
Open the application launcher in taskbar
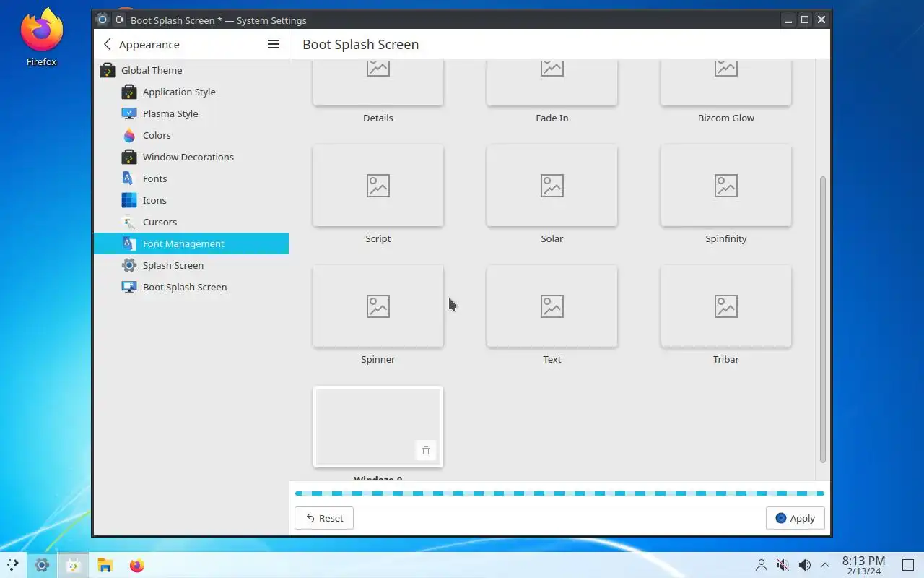pyautogui.click(x=13, y=565)
